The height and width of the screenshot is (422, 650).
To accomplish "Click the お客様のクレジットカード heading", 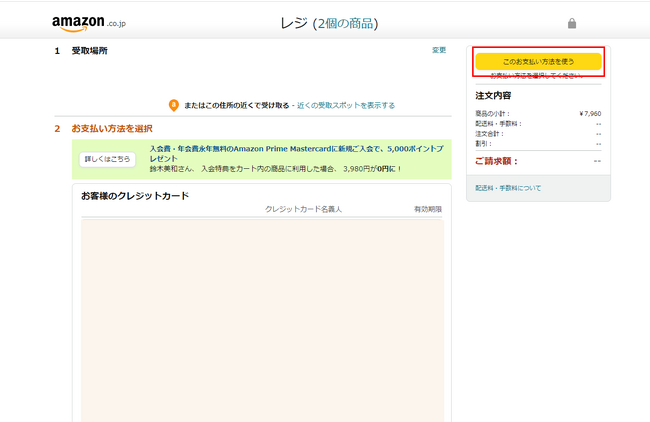I will pyautogui.click(x=135, y=196).
